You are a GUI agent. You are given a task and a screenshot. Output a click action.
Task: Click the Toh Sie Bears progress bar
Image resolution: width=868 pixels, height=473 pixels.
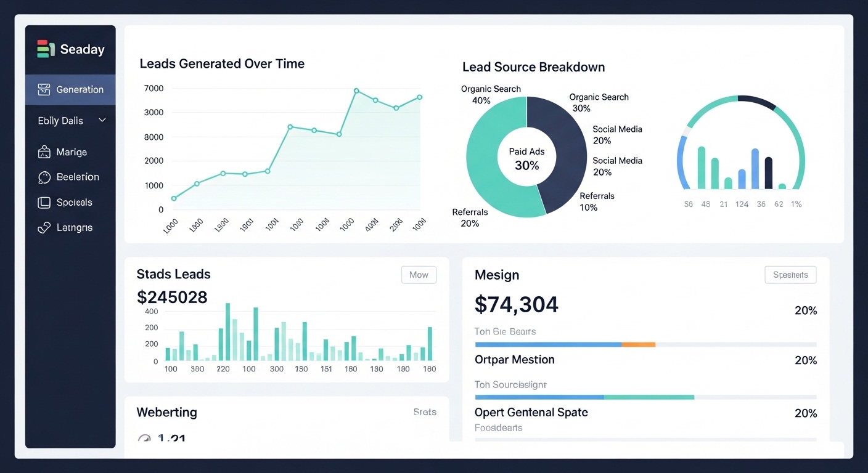pyautogui.click(x=645, y=344)
